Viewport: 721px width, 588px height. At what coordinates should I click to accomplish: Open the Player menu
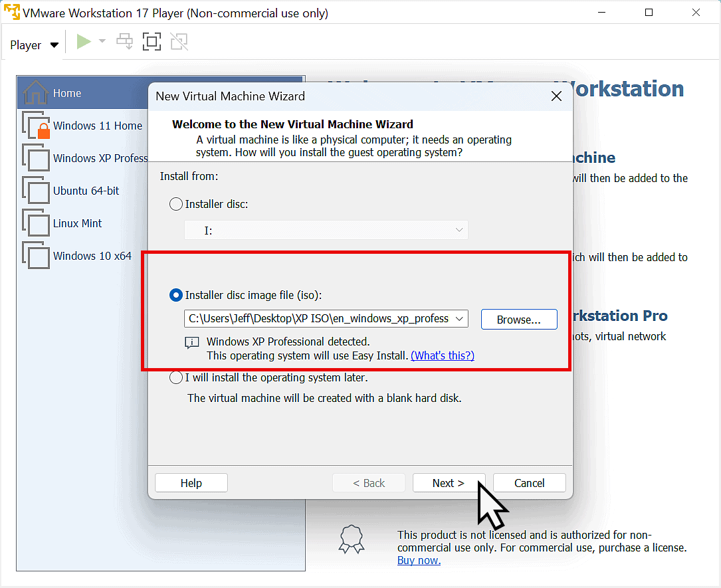coord(27,45)
